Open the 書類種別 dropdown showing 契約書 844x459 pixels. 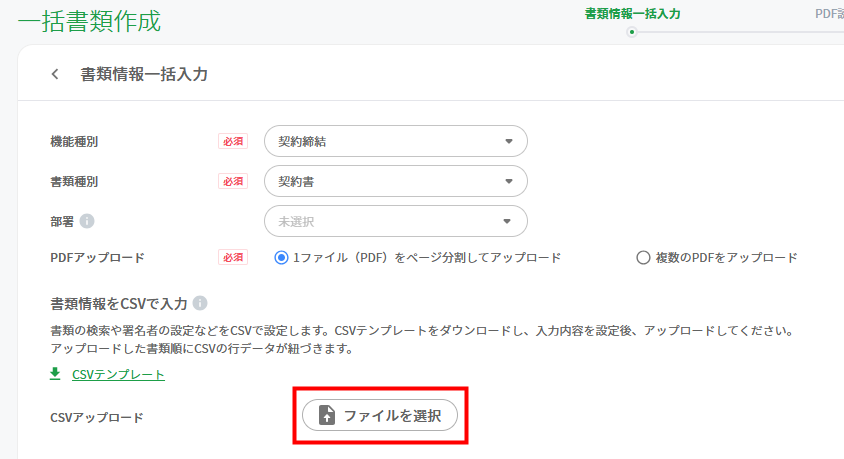point(396,181)
